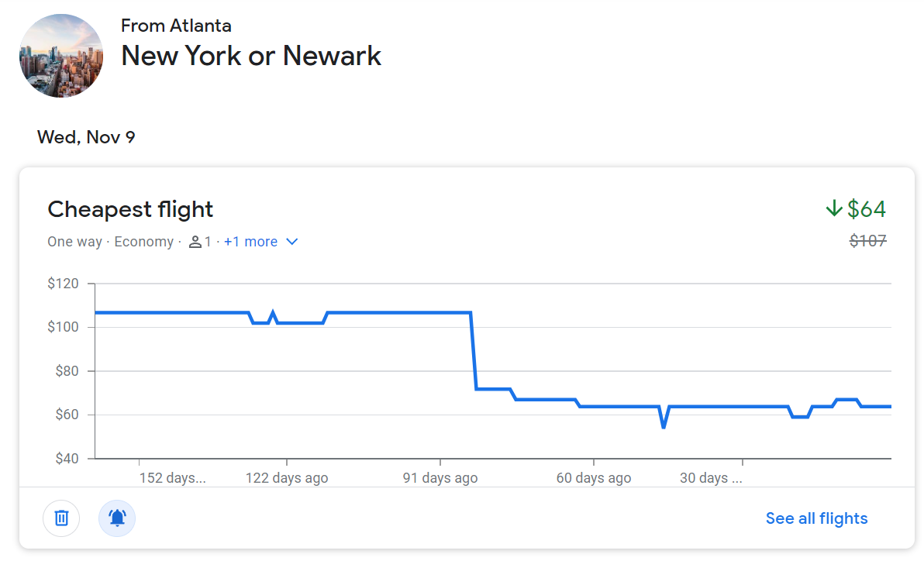Select the current price $64
Viewport: 924px width, 561px height.
868,208
